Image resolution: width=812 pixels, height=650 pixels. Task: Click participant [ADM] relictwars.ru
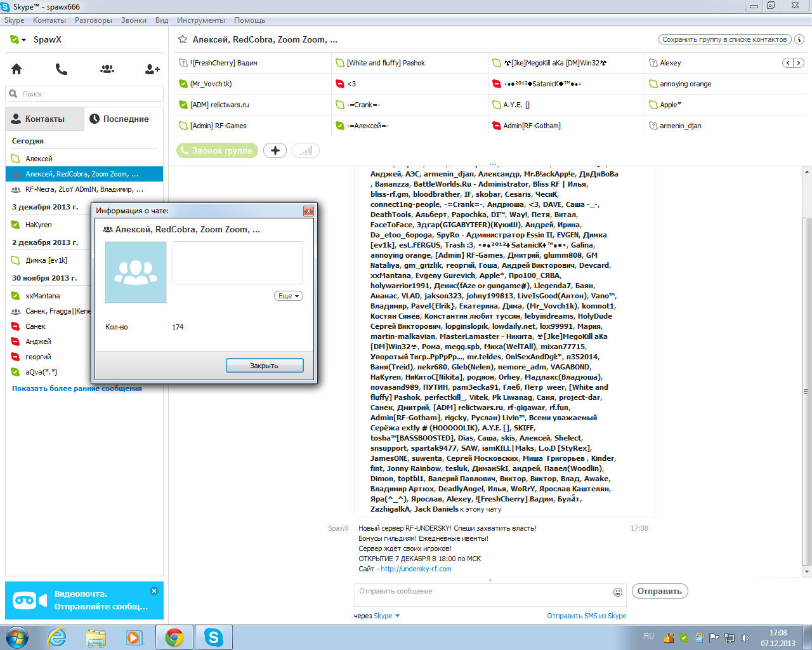[219, 105]
